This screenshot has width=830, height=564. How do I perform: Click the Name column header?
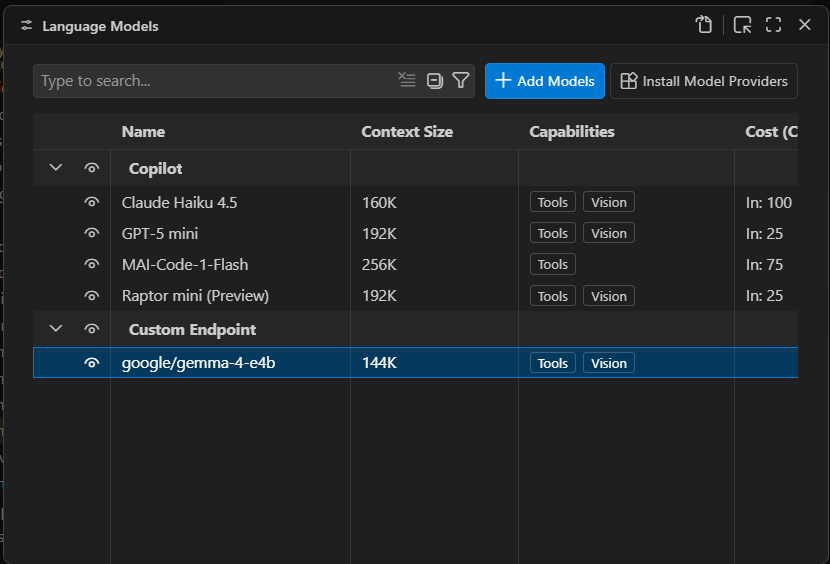143,132
